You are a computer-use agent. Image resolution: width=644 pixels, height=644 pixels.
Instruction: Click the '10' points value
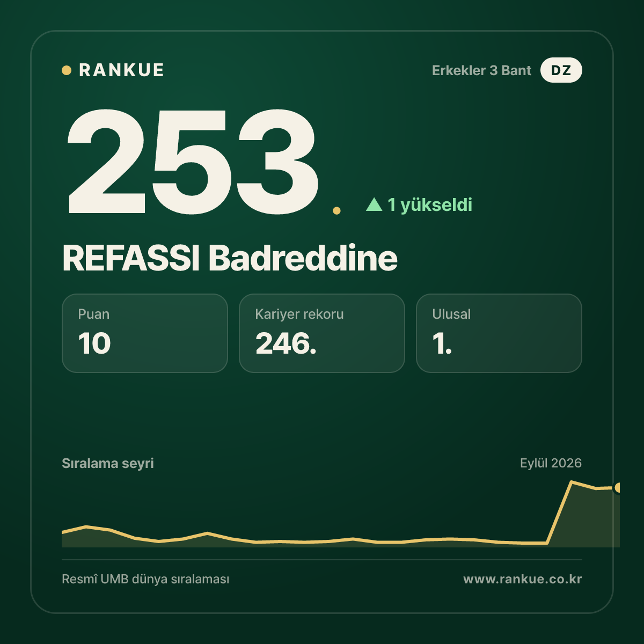[x=94, y=343]
